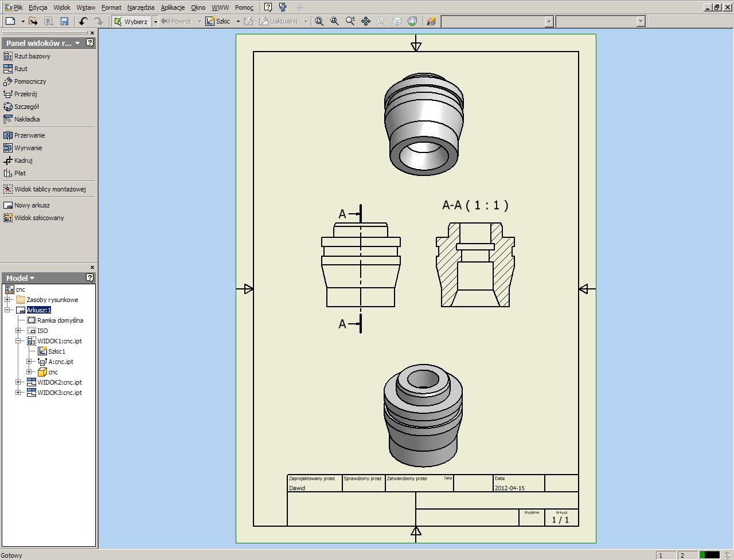Open the Aplikacje menu
Viewport: 734px width, 560px height.
[x=173, y=7]
